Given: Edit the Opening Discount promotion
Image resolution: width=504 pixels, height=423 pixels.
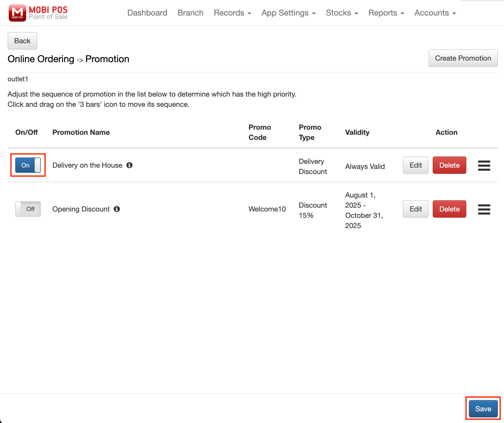Looking at the screenshot, I should pyautogui.click(x=416, y=209).
